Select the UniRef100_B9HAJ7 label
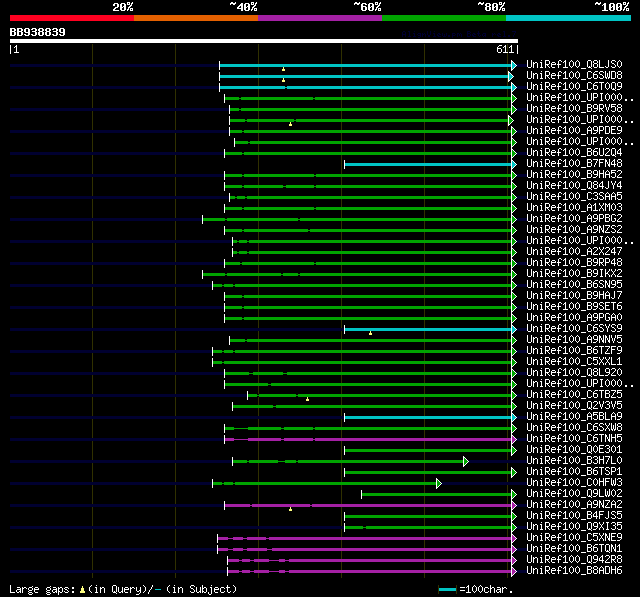Screen dimensions: 640x597 [574, 296]
